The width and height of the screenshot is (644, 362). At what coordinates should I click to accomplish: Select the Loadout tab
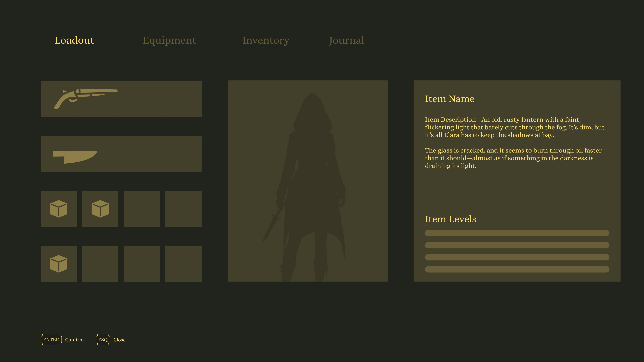coord(74,40)
